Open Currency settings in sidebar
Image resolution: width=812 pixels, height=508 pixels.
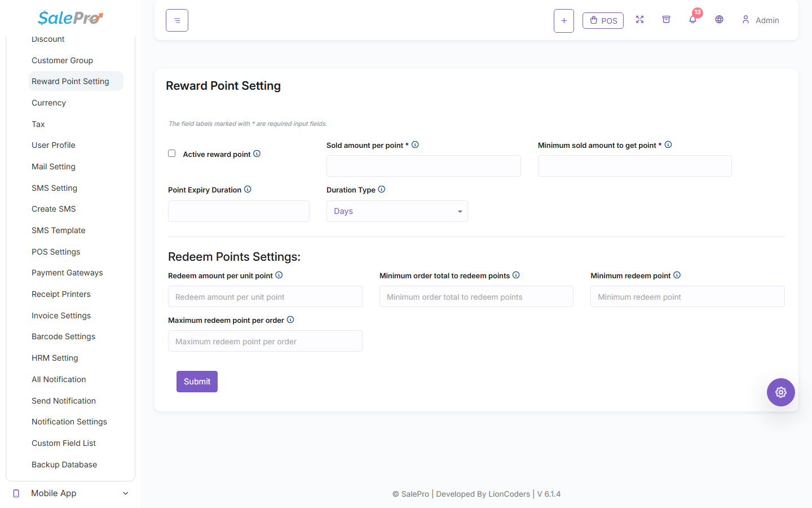[x=48, y=103]
